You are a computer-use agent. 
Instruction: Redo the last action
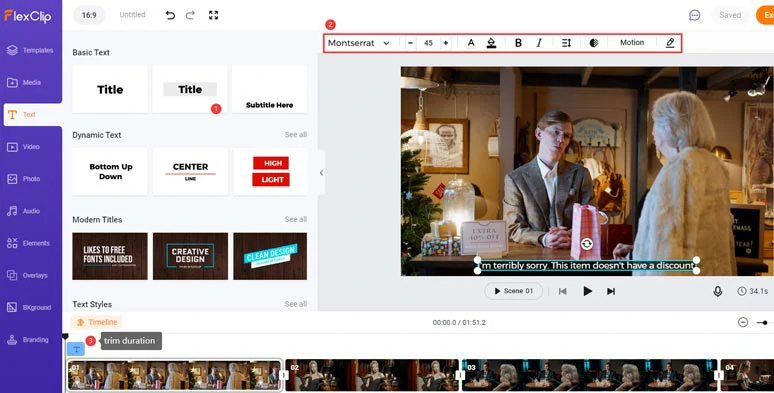[190, 15]
